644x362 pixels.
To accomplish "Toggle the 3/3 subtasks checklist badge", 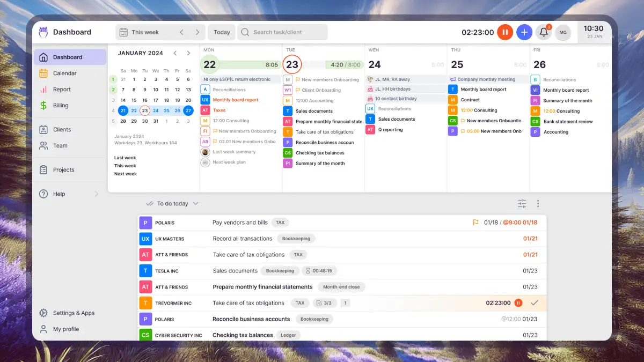I will click(324, 303).
